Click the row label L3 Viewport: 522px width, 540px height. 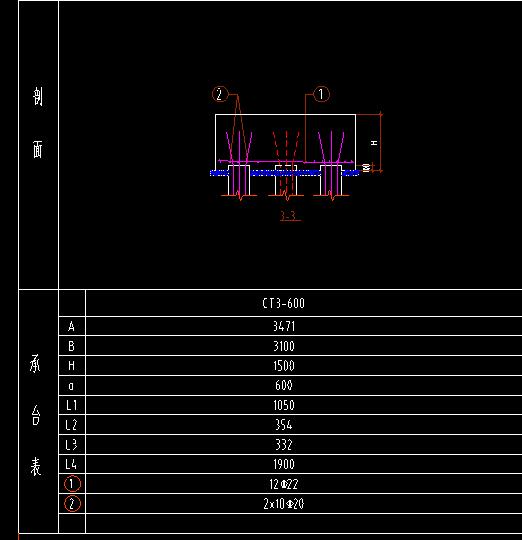click(71, 445)
